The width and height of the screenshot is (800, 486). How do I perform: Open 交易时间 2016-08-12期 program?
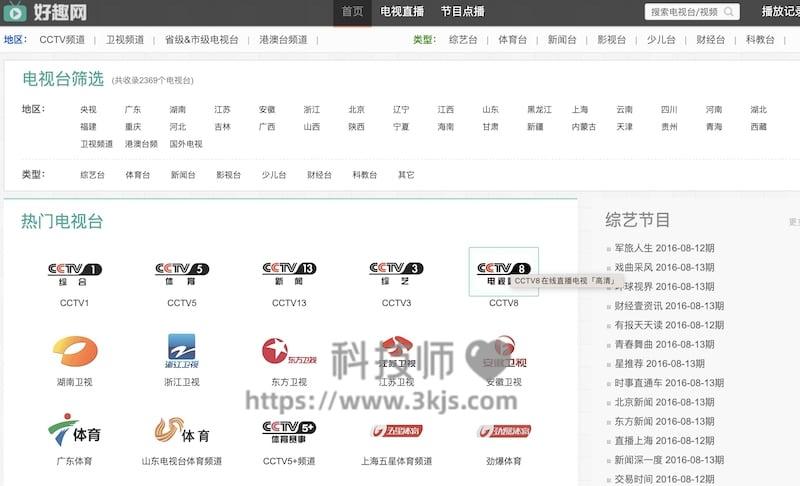pyautogui.click(x=664, y=479)
